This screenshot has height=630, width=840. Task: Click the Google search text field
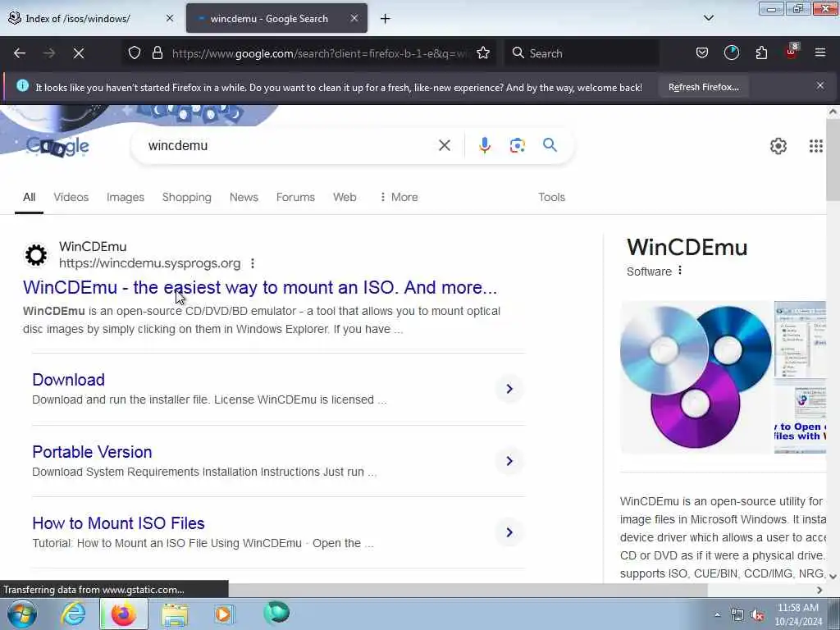click(288, 145)
